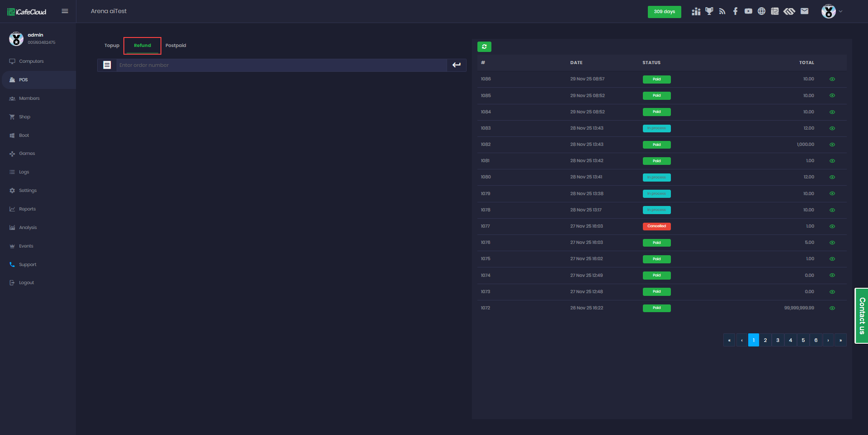This screenshot has width=868, height=435.
Task: Toggle the hamburger sidebar menu
Action: pos(65,11)
